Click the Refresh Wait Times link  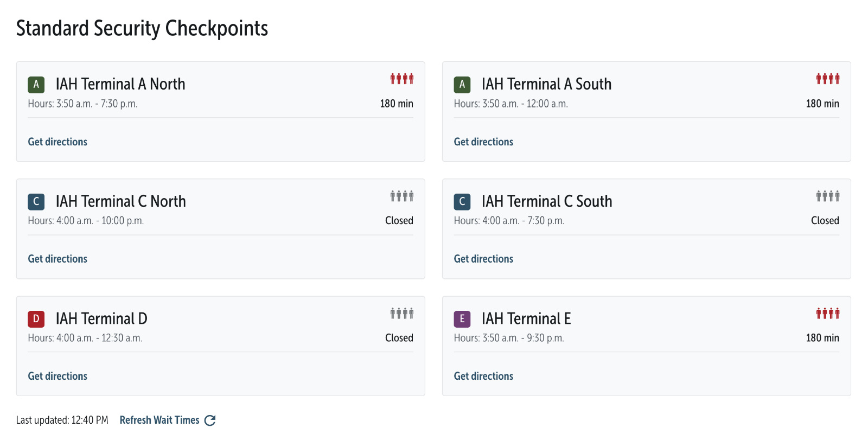pyautogui.click(x=159, y=420)
